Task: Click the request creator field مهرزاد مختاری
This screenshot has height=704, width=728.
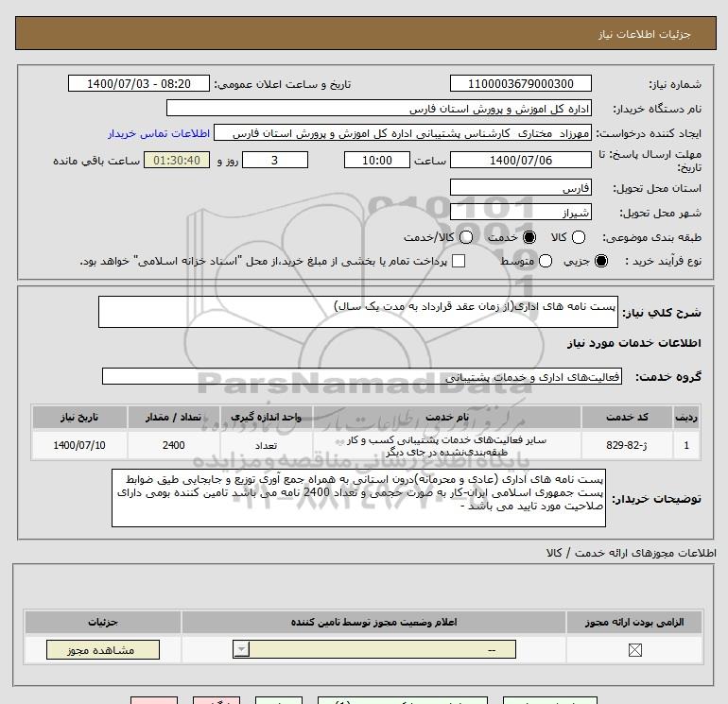Action: (x=403, y=133)
